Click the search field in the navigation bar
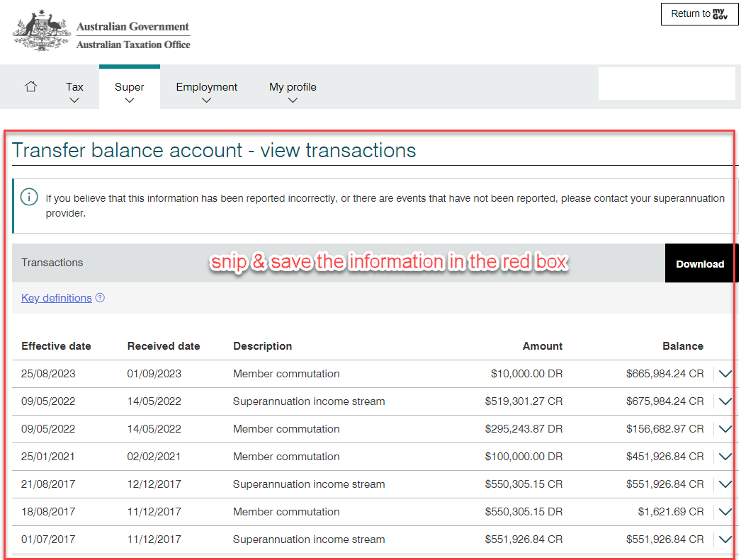 666,83
